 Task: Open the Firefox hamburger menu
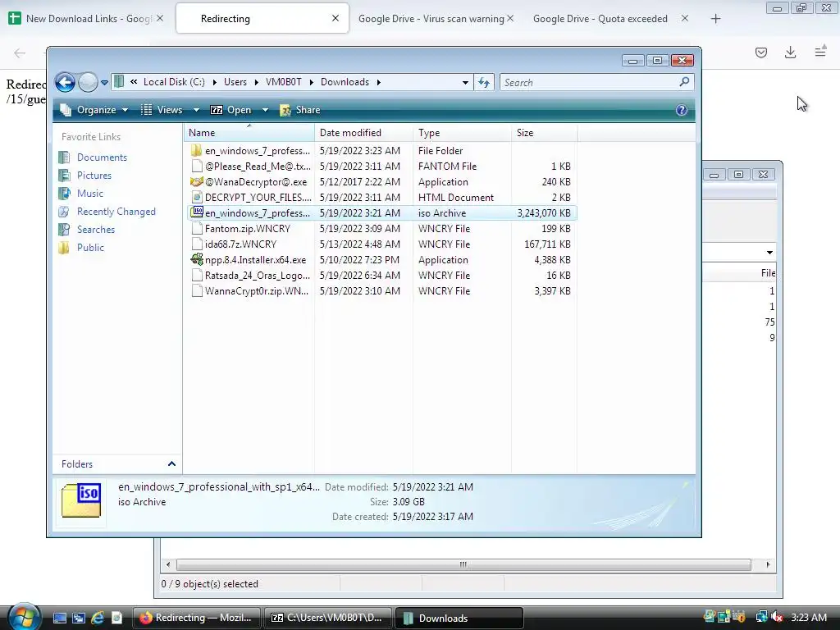(x=820, y=52)
